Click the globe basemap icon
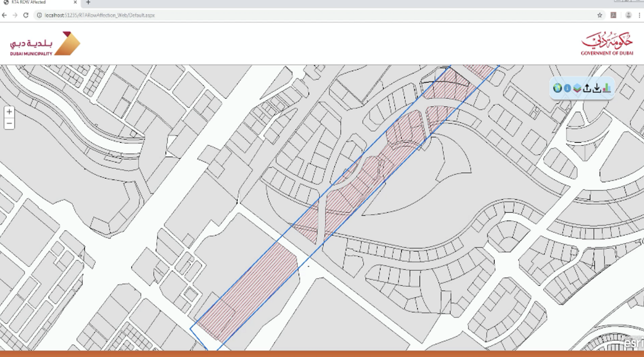The width and height of the screenshot is (644, 357). [x=557, y=88]
